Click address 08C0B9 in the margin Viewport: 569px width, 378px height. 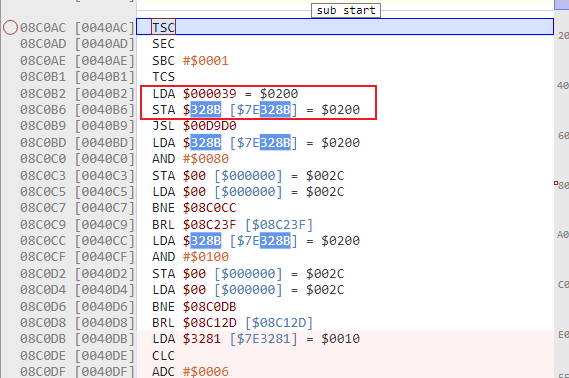[43, 126]
